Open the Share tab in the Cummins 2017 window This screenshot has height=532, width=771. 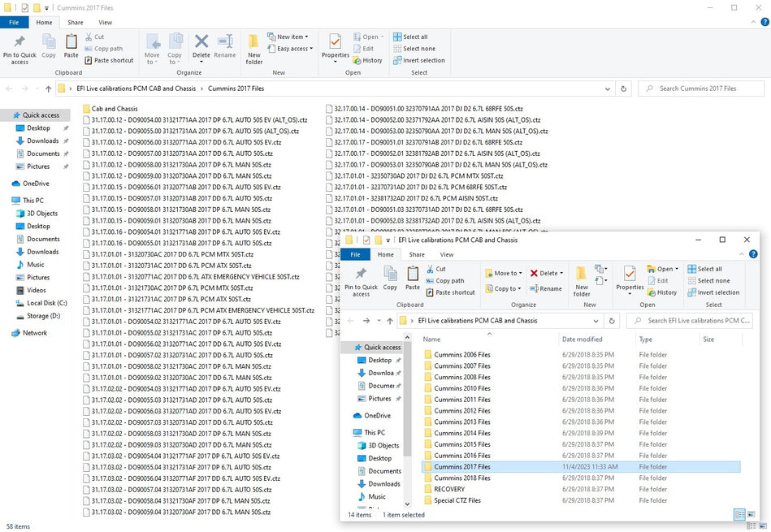click(75, 23)
